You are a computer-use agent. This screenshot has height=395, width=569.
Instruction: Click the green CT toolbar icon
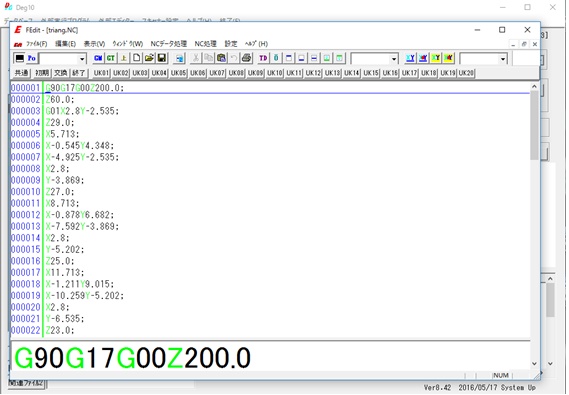point(111,58)
